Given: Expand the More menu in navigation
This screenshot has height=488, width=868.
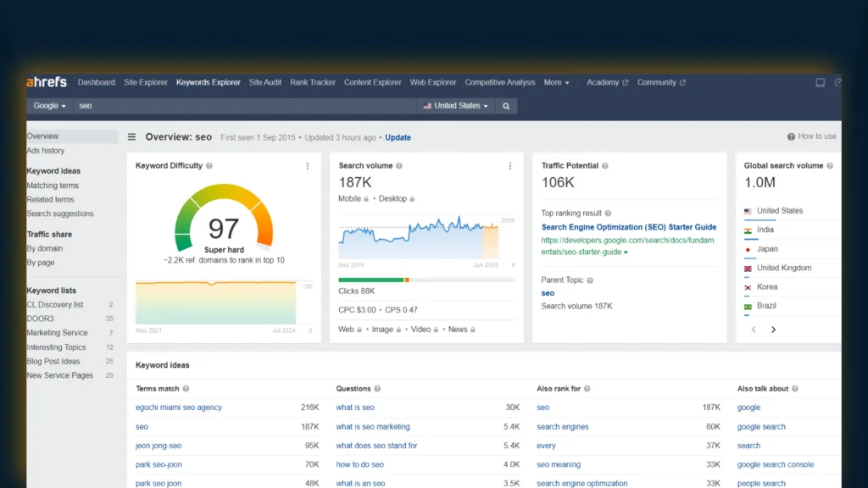Looking at the screenshot, I should tap(556, 82).
